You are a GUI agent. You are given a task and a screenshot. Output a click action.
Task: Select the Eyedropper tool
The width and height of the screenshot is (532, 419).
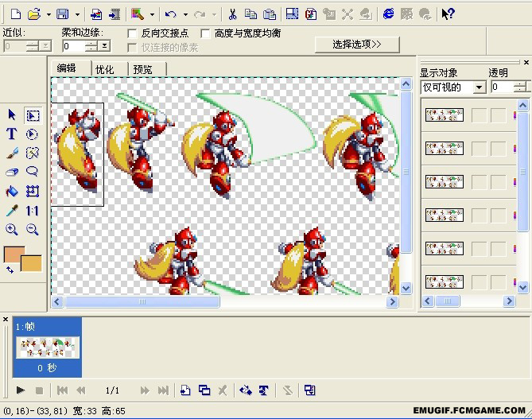coord(12,211)
